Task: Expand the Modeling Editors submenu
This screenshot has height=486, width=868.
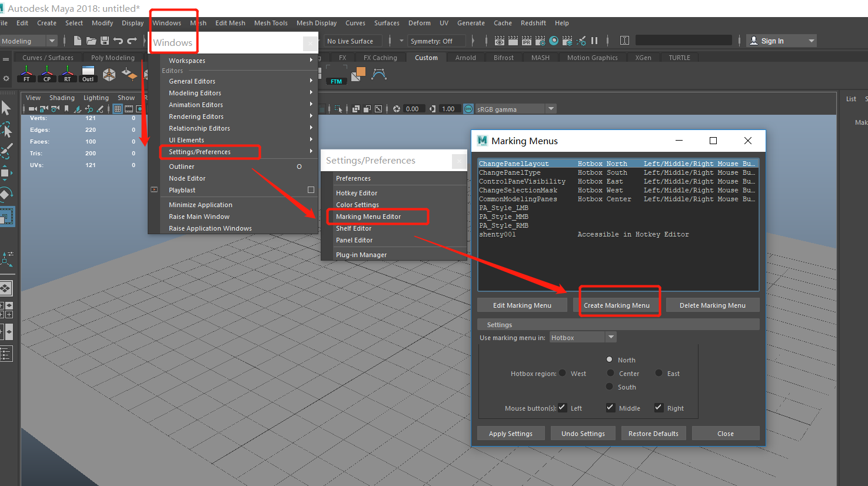Action: tap(239, 93)
